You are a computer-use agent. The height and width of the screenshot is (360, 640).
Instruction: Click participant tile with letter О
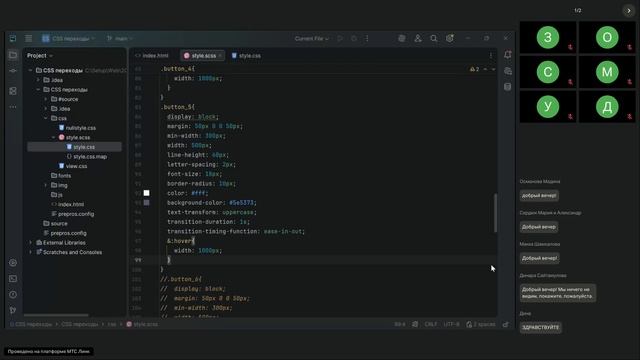pyautogui.click(x=607, y=37)
